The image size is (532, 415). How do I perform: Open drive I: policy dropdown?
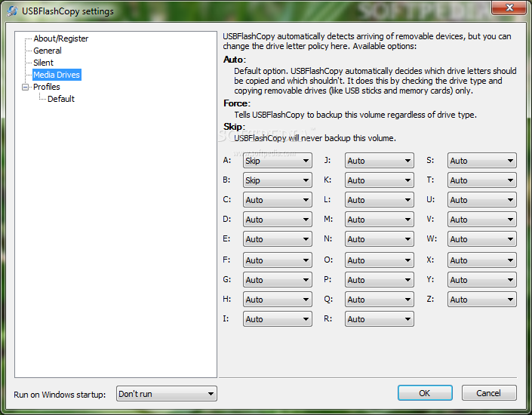click(x=278, y=319)
